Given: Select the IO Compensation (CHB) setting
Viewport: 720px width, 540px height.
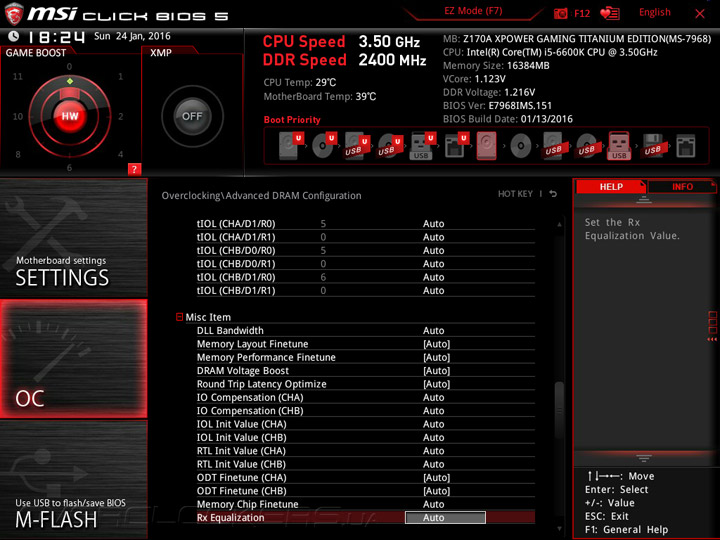Looking at the screenshot, I should [366, 411].
